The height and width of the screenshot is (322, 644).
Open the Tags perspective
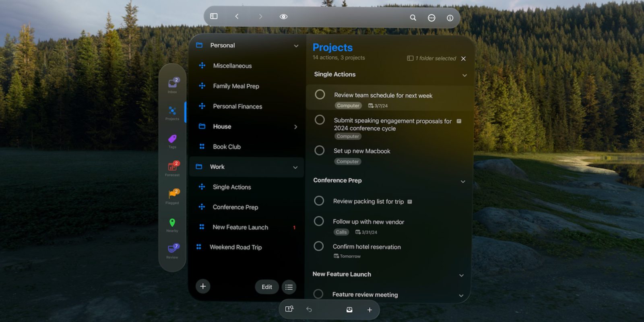(x=172, y=141)
